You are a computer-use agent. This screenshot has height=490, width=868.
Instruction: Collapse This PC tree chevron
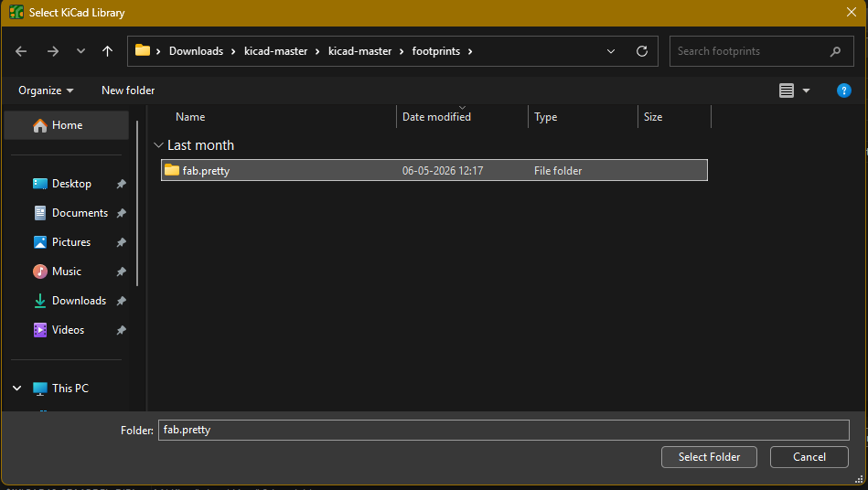click(17, 389)
